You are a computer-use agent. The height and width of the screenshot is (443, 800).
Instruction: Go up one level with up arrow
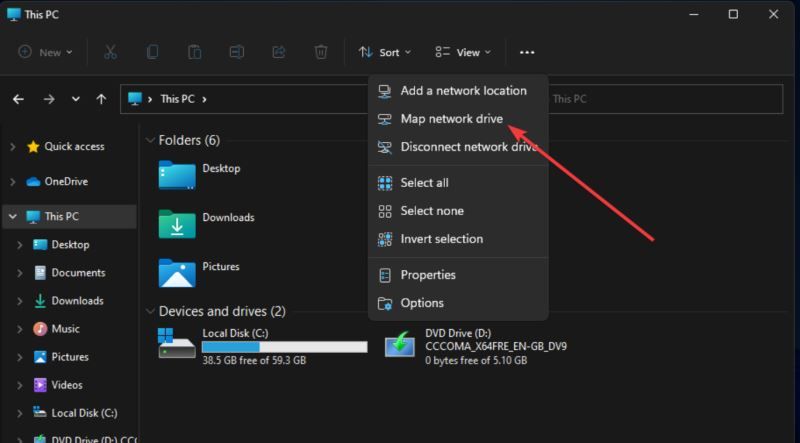coord(101,99)
